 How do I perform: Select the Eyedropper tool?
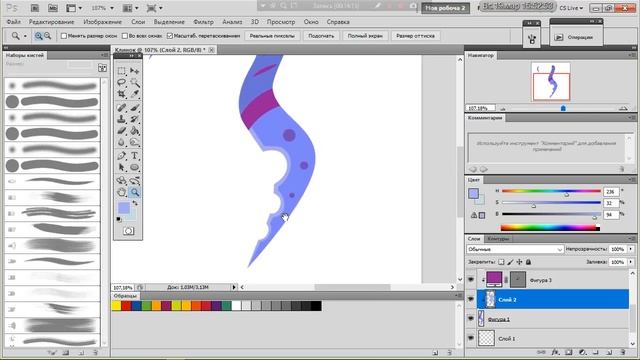pos(134,94)
